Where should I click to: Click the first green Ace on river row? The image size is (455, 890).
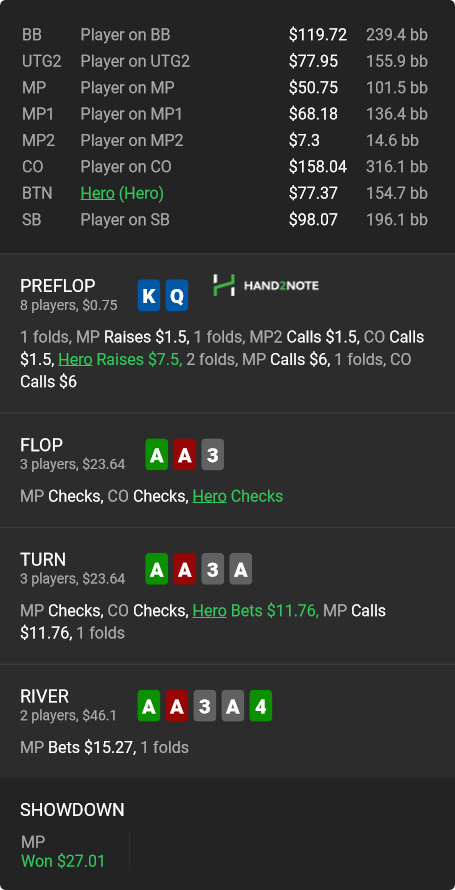tap(149, 706)
